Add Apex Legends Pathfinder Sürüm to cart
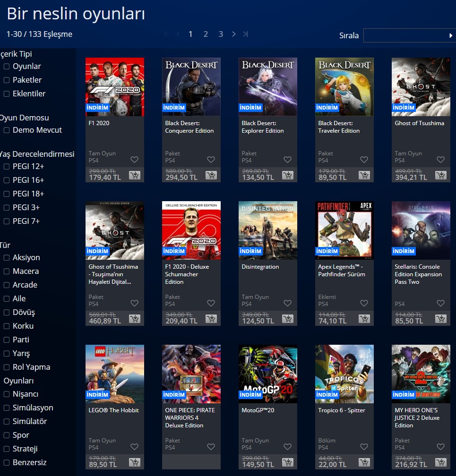 [x=364, y=319]
